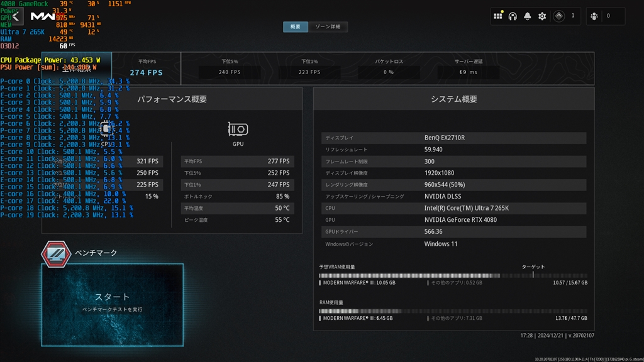Click CPU Package Power overlay reading
Screen dimensions: 644x362
pyautogui.click(x=50, y=60)
